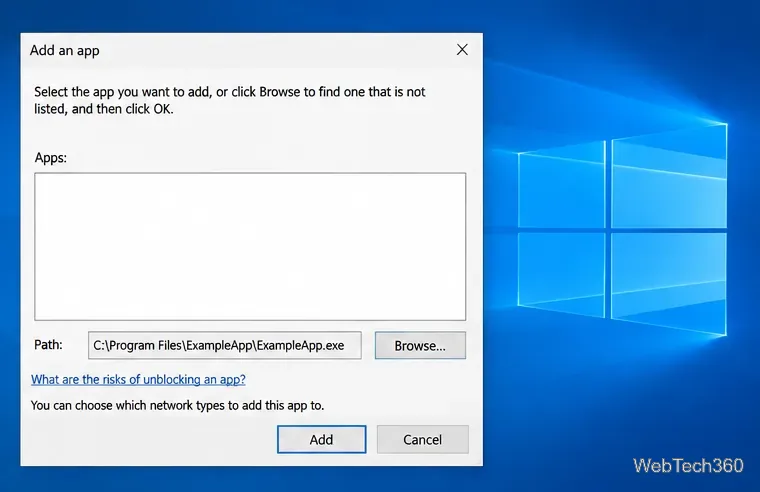Click into the Path input field
This screenshot has height=492, width=760.
click(x=224, y=345)
